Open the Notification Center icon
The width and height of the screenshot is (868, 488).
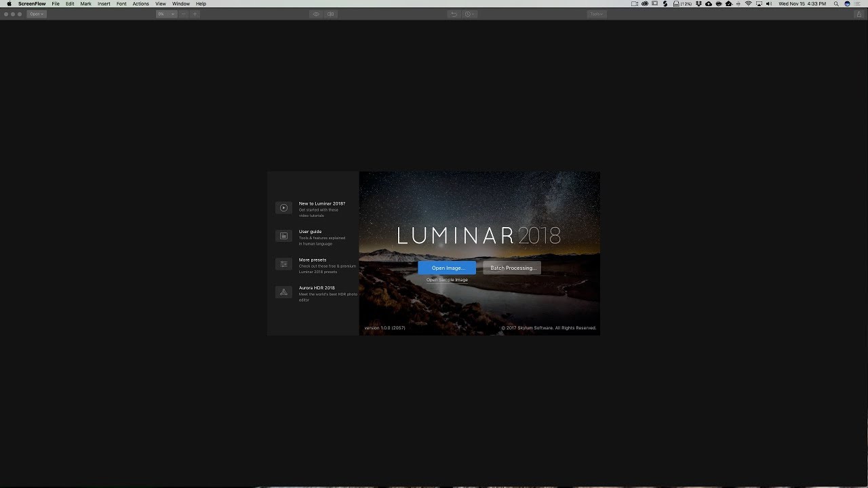859,4
